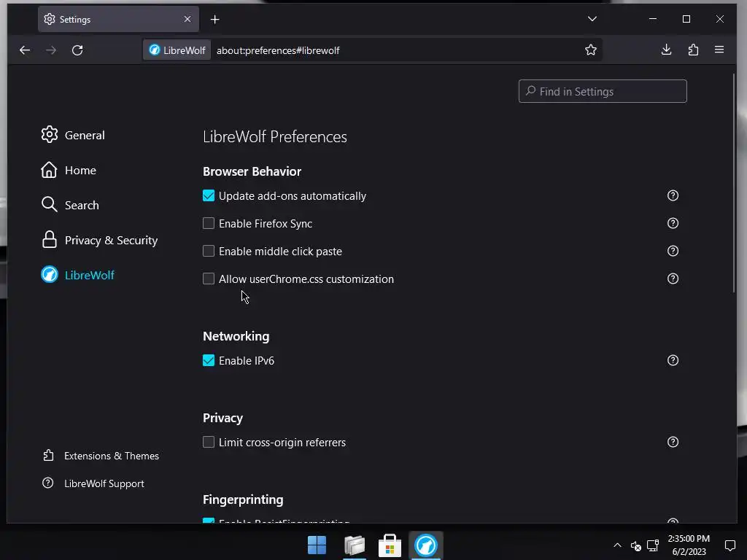Screen dimensions: 747x560
Task: Bookmark this page with the star icon
Action: (591, 50)
